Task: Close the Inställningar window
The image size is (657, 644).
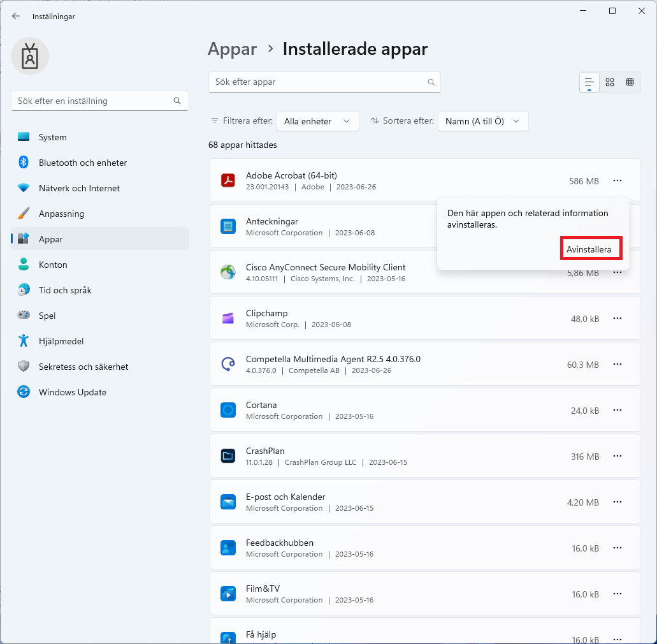Action: pos(642,11)
